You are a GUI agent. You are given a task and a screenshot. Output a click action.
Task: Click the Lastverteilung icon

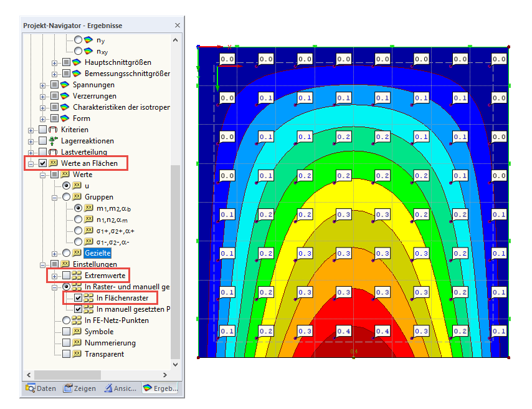point(52,152)
